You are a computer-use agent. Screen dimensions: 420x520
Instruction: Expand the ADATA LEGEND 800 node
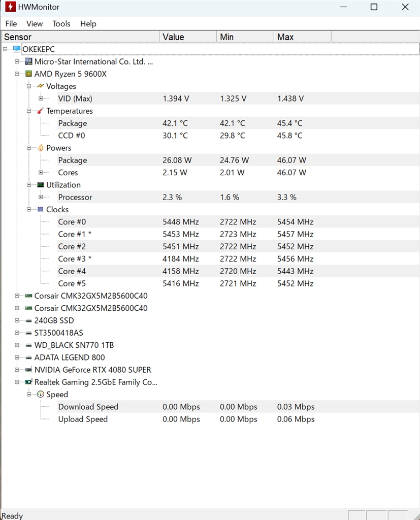click(x=17, y=357)
